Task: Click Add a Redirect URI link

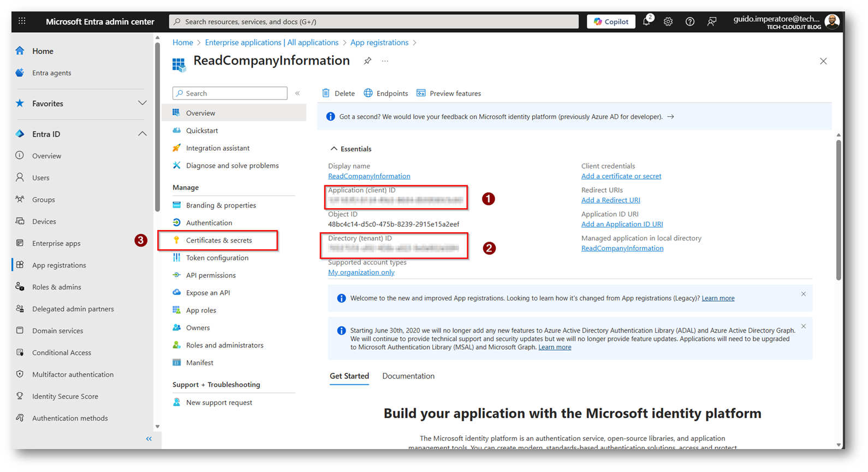Action: point(610,200)
